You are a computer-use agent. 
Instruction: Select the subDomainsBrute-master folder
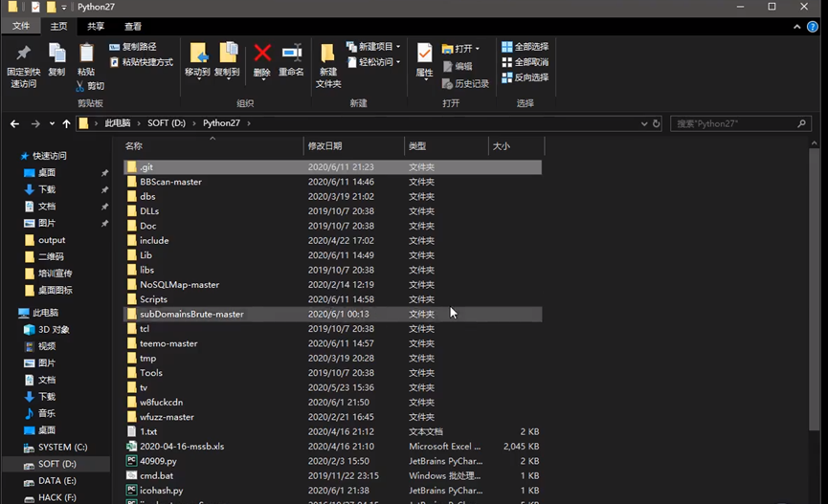coord(191,314)
